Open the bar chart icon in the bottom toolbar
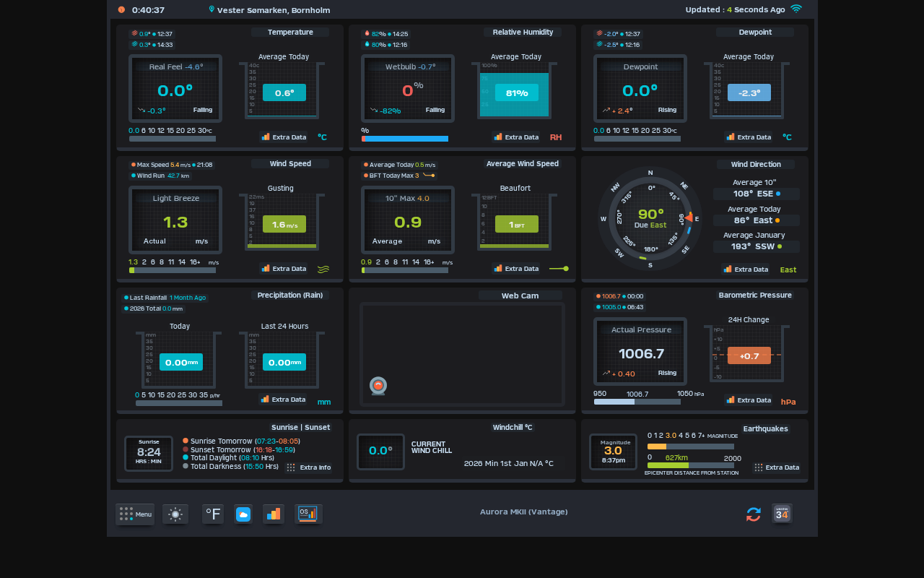 click(x=274, y=514)
